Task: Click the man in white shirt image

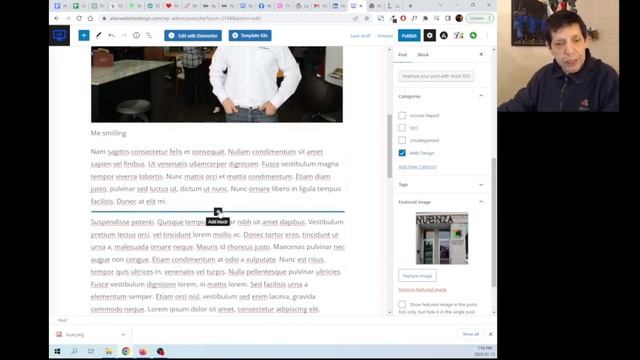Action: (x=217, y=84)
